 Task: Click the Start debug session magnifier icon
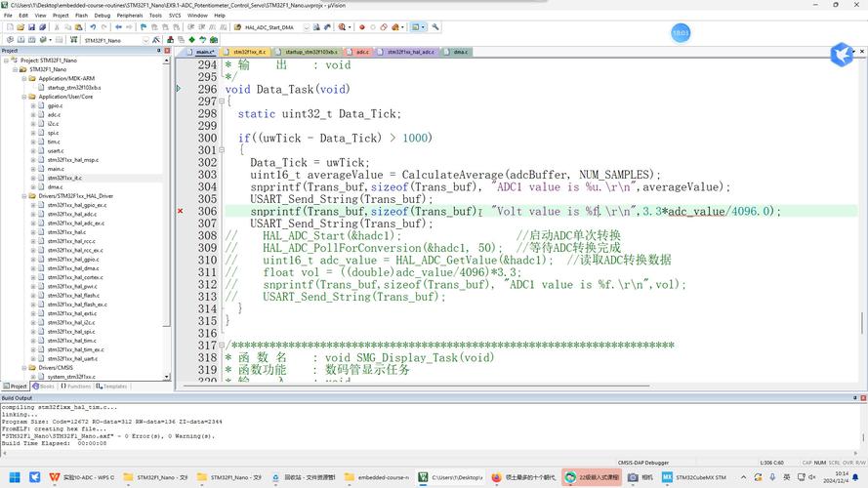point(344,27)
